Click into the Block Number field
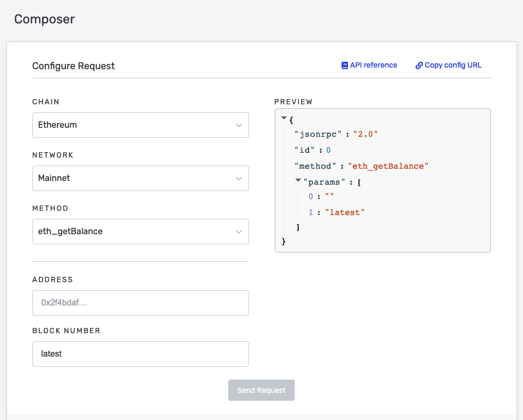The image size is (523, 420). coord(140,353)
